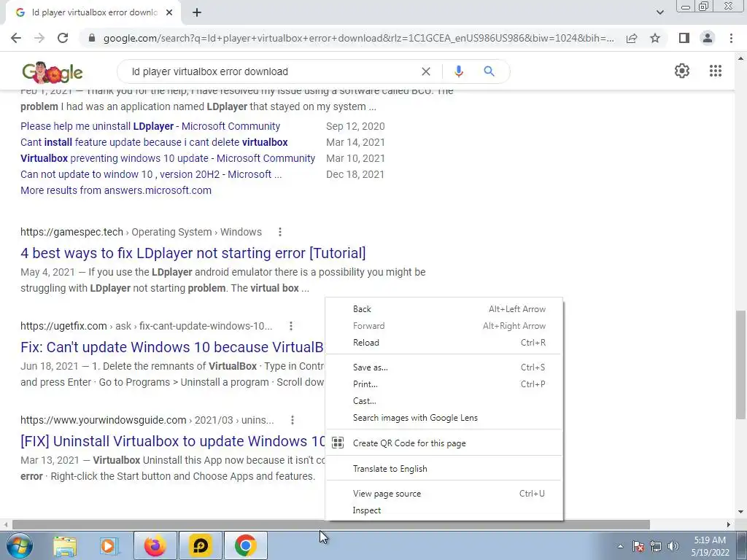
Task: Open a new tab with the plus button
Action: point(197,12)
